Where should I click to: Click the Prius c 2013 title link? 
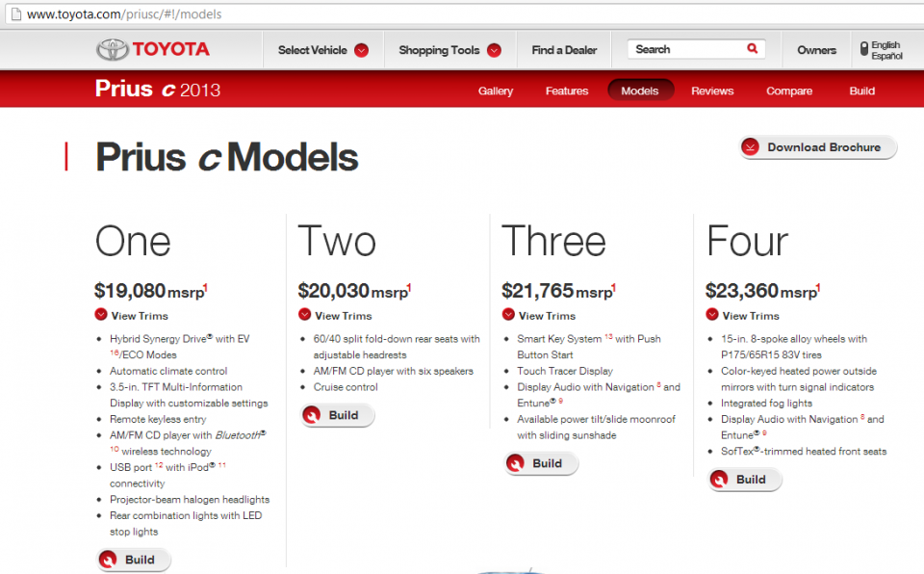pos(158,89)
